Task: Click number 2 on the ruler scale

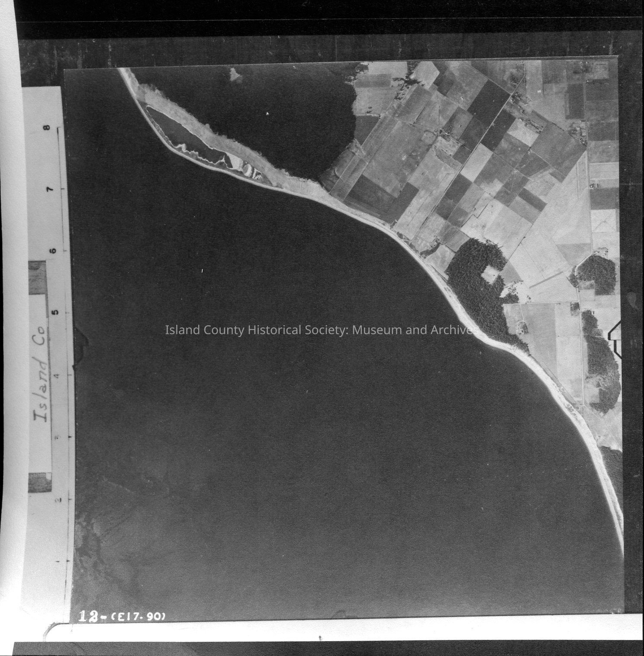Action: coord(57,499)
